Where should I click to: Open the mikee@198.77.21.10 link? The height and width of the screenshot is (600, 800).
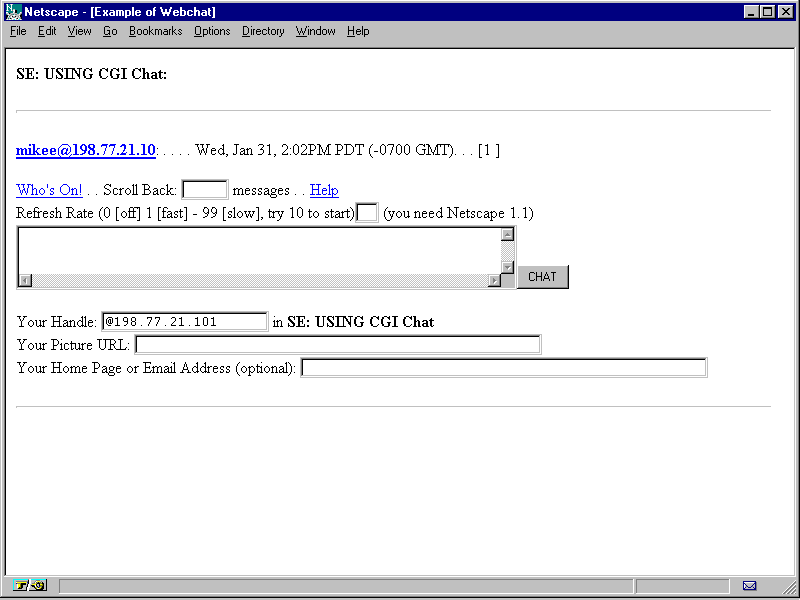tap(86, 150)
